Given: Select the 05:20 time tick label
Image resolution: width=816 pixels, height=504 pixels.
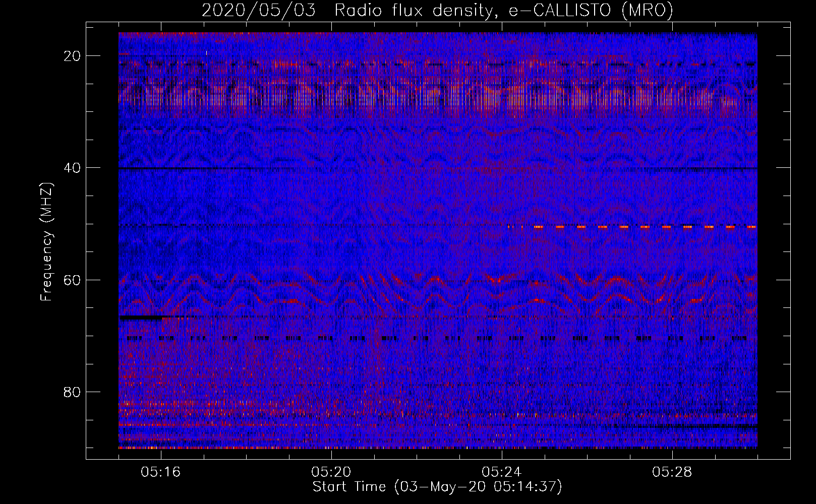Looking at the screenshot, I should point(331,472).
